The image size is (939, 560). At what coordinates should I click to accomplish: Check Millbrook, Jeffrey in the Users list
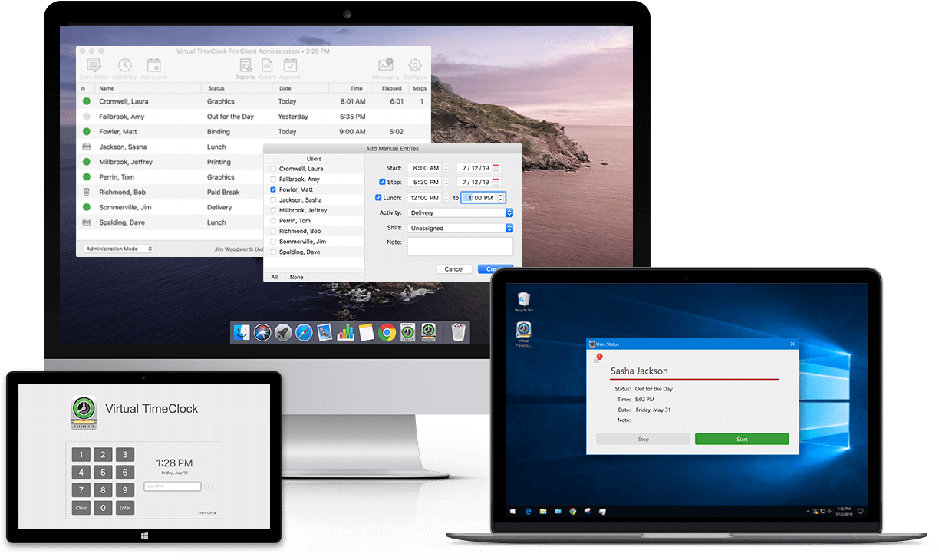click(274, 210)
